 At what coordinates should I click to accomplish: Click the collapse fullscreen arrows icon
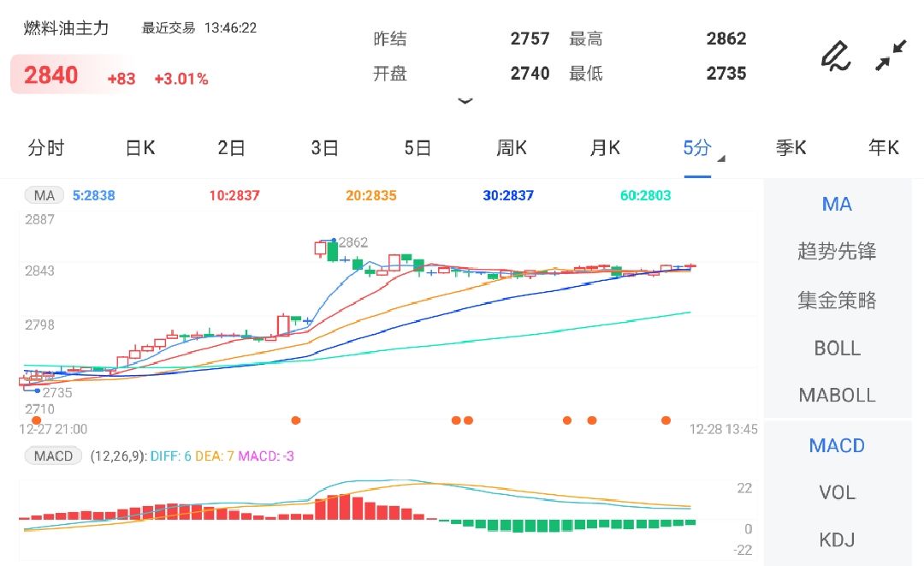click(891, 56)
